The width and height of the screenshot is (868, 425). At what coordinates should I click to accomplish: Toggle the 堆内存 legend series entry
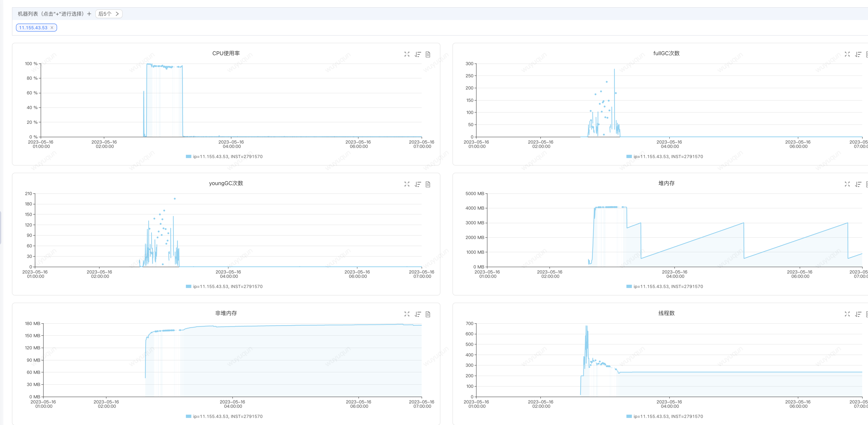click(x=668, y=287)
